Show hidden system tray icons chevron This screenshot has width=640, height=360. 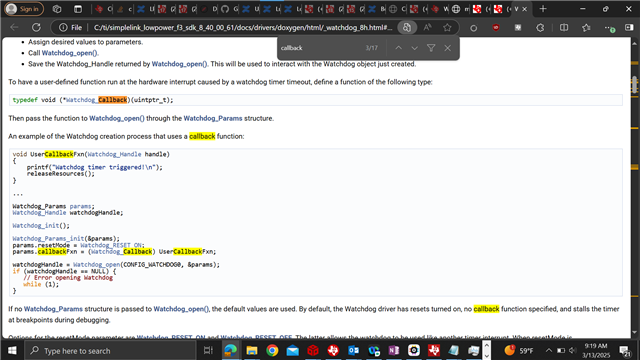coord(549,350)
